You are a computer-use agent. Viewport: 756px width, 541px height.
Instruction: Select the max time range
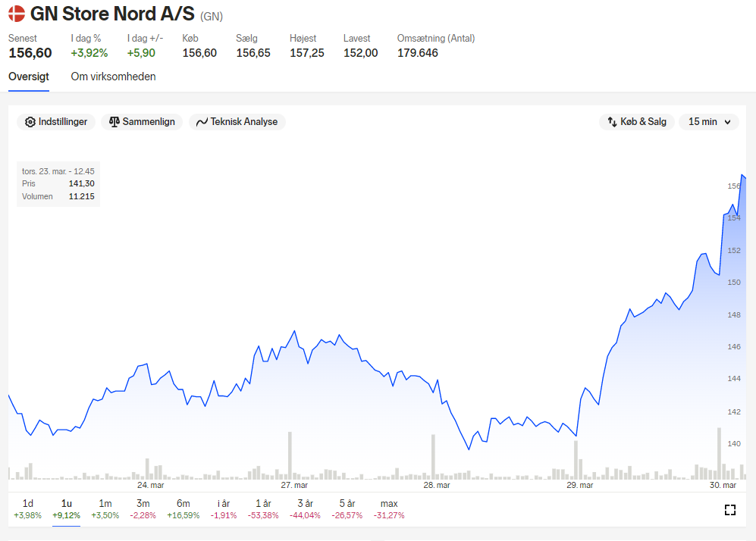[x=389, y=509]
